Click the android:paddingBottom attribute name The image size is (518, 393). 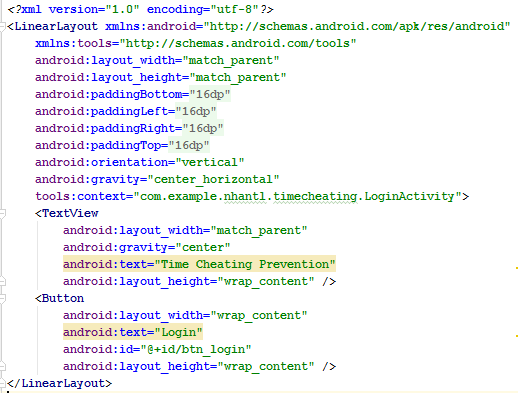(108, 94)
